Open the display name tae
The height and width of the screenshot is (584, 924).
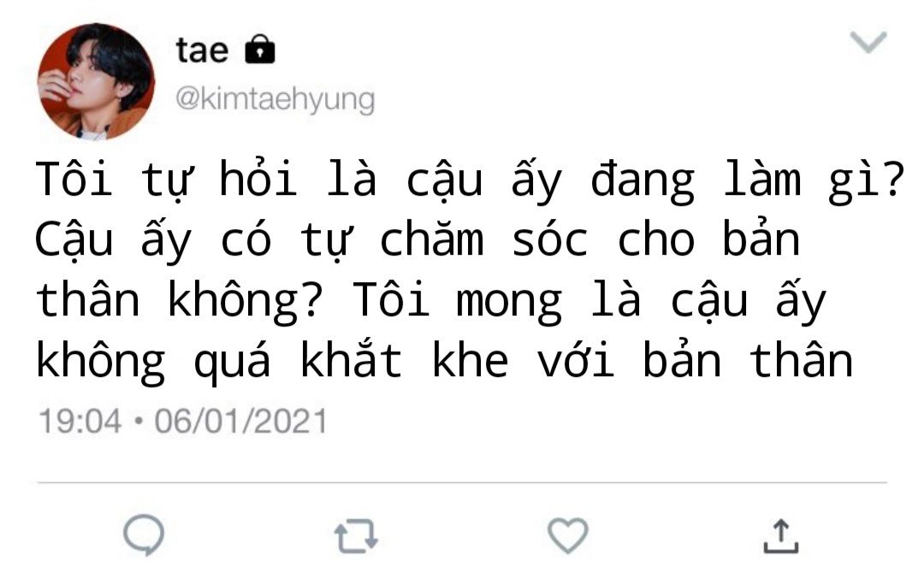click(x=202, y=50)
